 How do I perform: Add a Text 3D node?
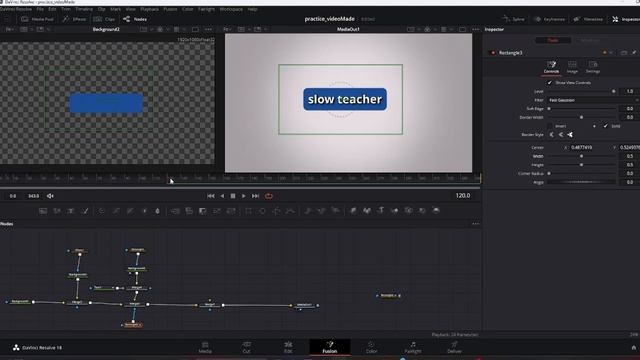381,211
